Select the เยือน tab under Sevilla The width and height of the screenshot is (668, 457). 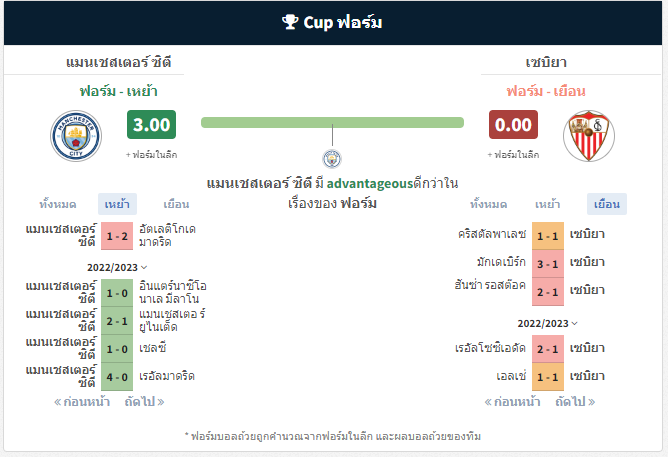[607, 204]
